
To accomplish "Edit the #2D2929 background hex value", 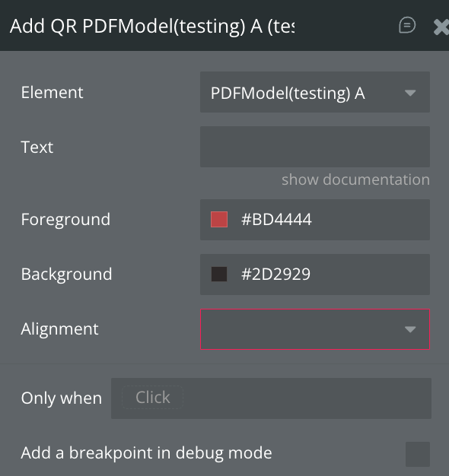I will tap(275, 274).
